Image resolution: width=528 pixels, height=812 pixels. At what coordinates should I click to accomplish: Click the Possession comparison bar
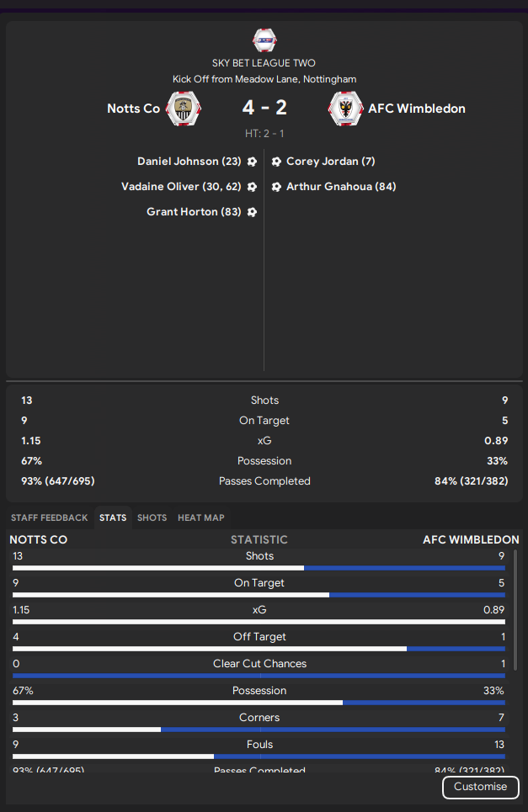click(x=259, y=703)
